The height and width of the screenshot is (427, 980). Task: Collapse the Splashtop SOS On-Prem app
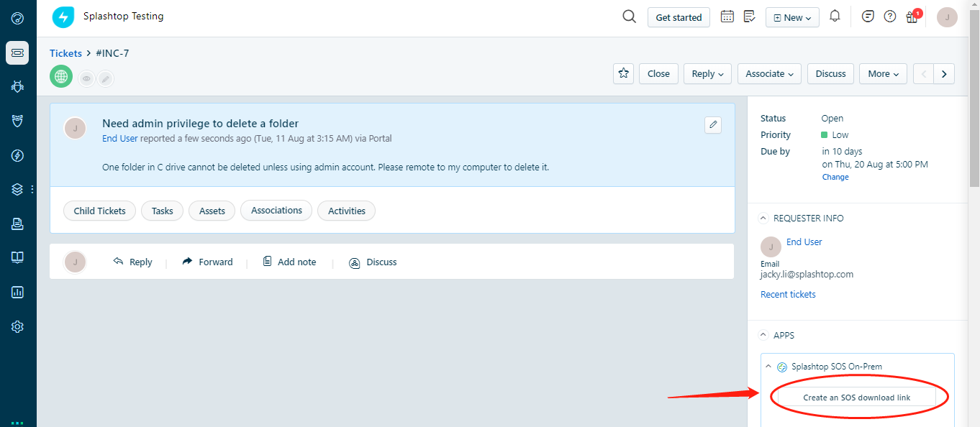point(768,366)
